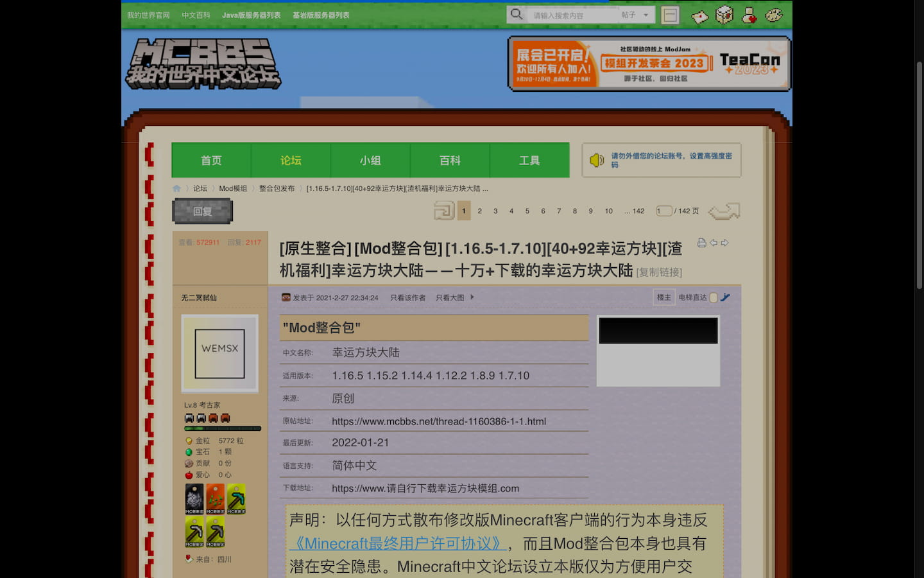Open 中文百科 in top bar
924x578 pixels.
point(196,15)
